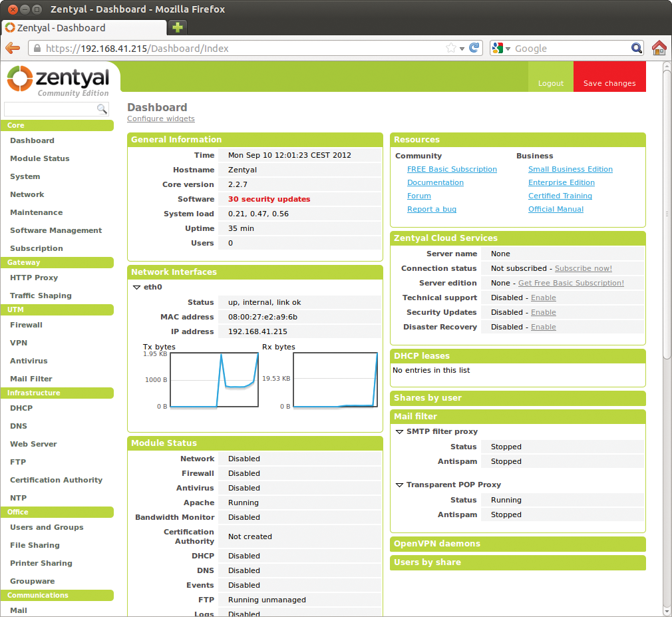Click the padlock icon in the URL bar
Viewport: 672px width, 617px height.
click(x=37, y=48)
